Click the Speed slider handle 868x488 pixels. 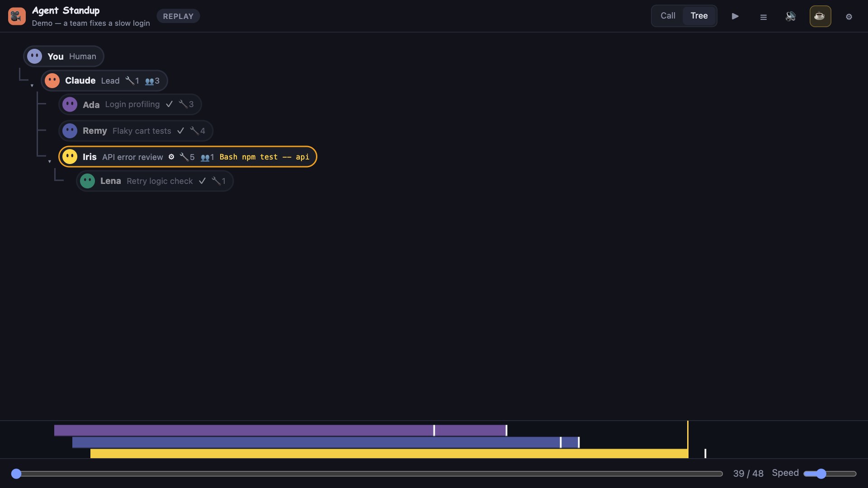(x=821, y=474)
